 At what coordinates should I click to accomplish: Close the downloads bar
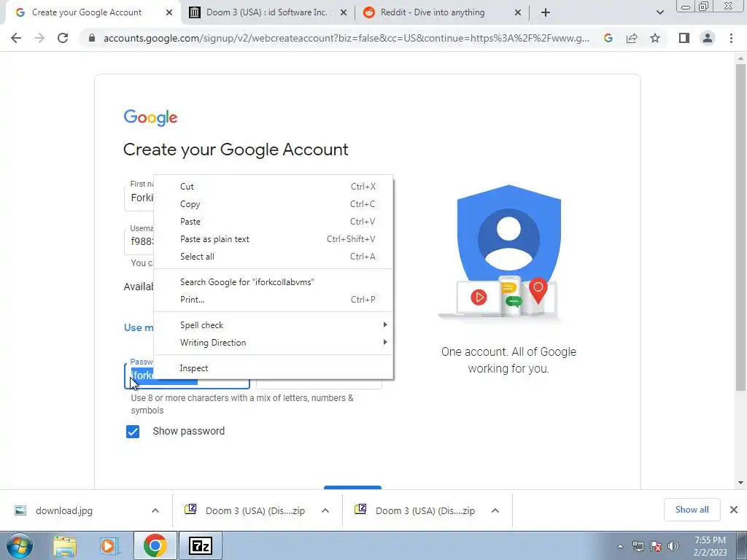tap(734, 510)
